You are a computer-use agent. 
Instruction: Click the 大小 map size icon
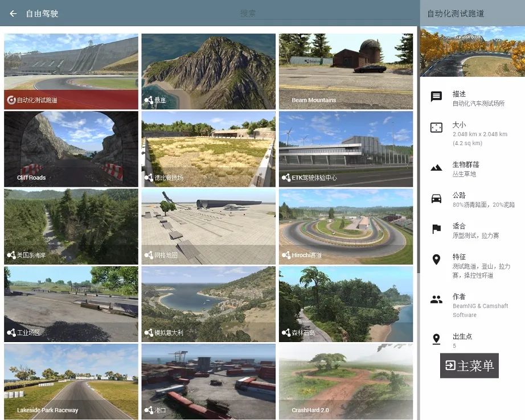click(436, 127)
